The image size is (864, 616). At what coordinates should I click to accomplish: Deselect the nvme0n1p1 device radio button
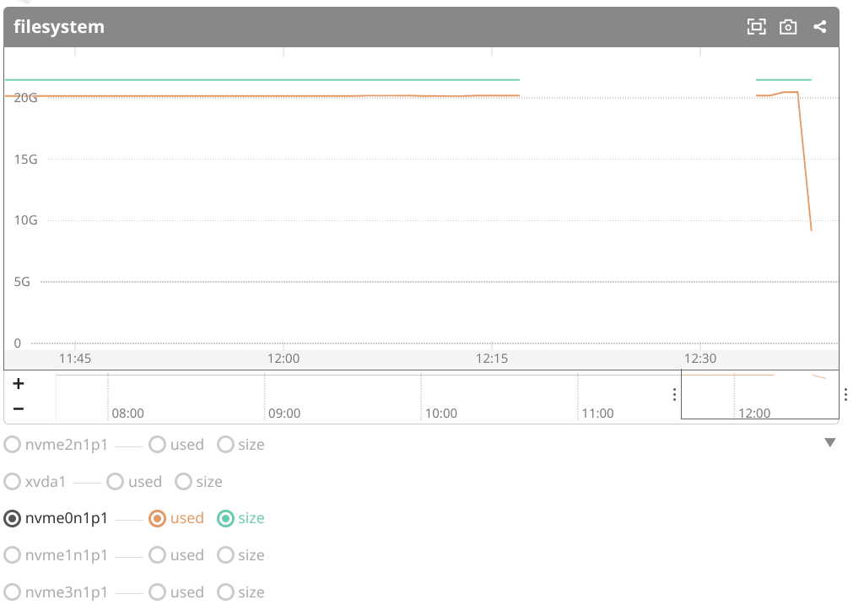13,518
